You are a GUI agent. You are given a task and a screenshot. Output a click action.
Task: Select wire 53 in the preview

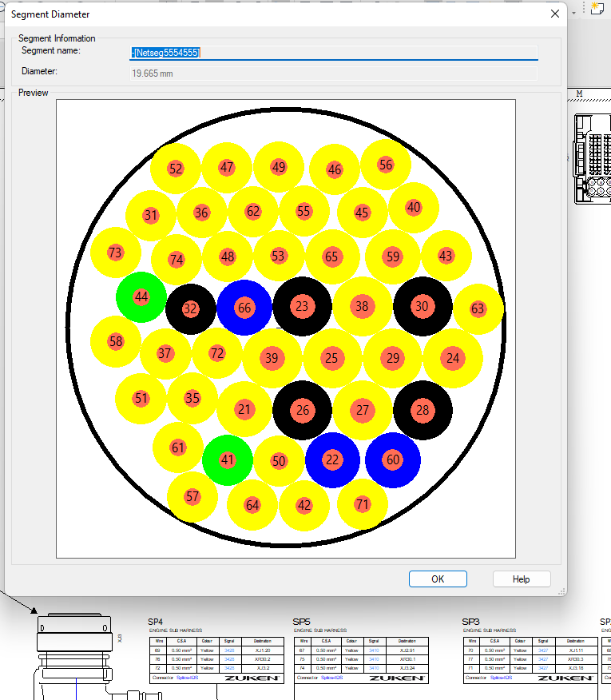point(279,256)
